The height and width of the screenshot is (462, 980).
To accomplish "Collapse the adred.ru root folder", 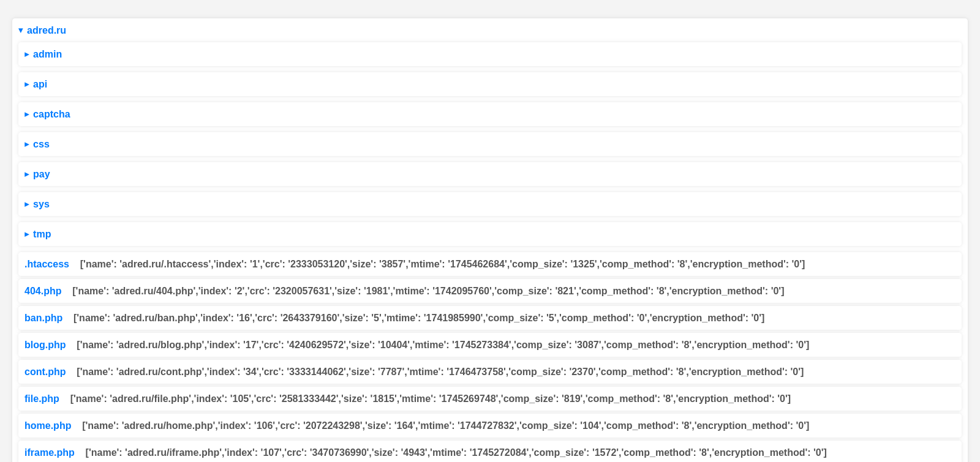I will pyautogui.click(x=42, y=30).
